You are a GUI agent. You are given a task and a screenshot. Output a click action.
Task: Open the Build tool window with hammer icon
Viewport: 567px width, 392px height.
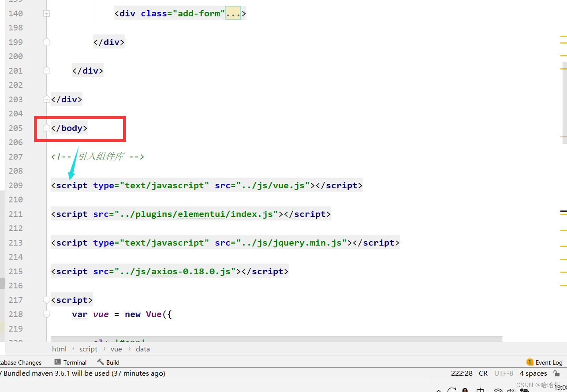click(108, 362)
